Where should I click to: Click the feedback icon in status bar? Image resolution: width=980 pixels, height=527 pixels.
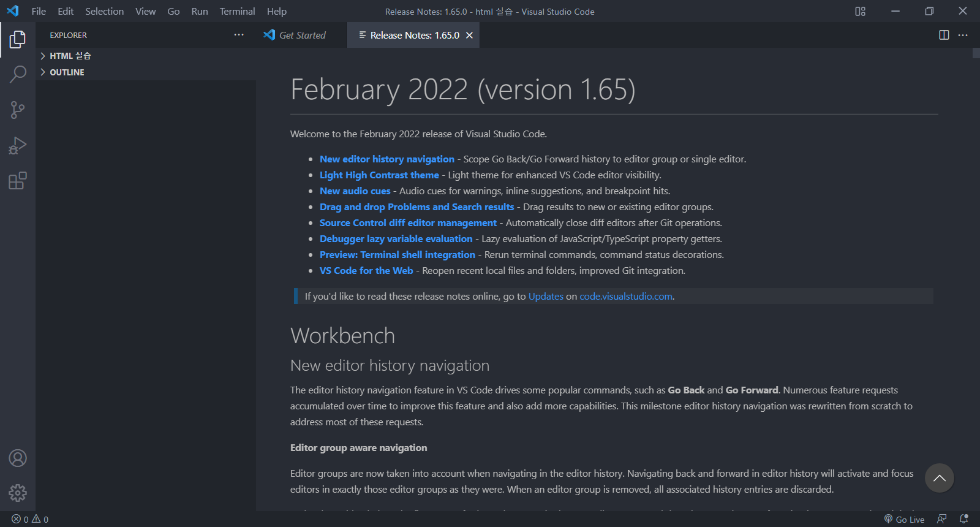tap(941, 519)
